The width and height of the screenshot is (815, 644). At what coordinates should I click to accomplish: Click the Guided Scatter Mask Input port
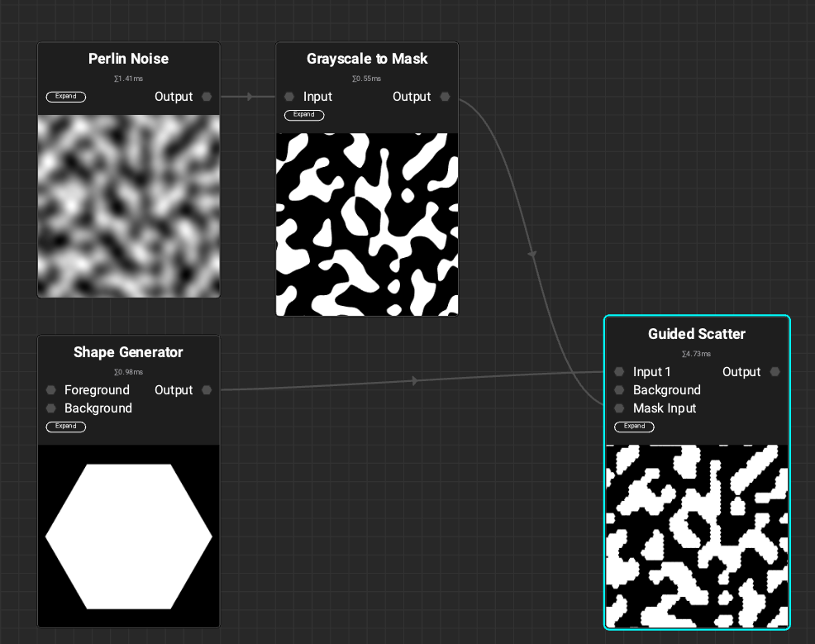619,408
